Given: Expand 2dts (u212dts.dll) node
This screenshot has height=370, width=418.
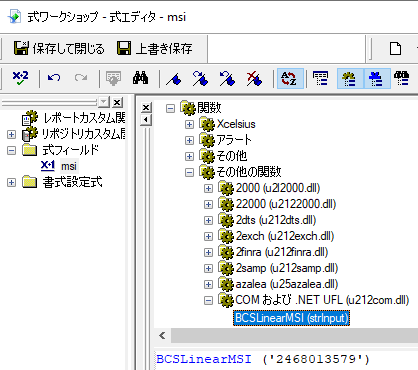Looking at the screenshot, I should coord(208,220).
